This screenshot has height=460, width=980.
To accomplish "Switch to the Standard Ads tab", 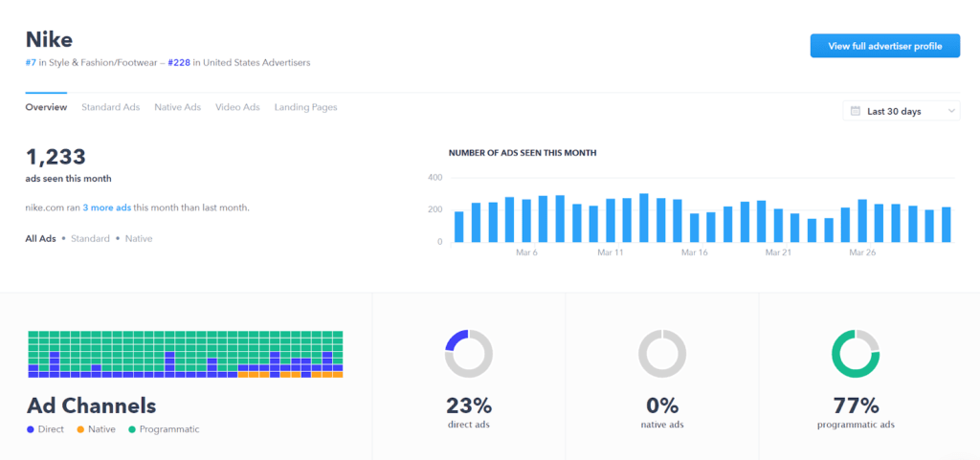I will [110, 107].
